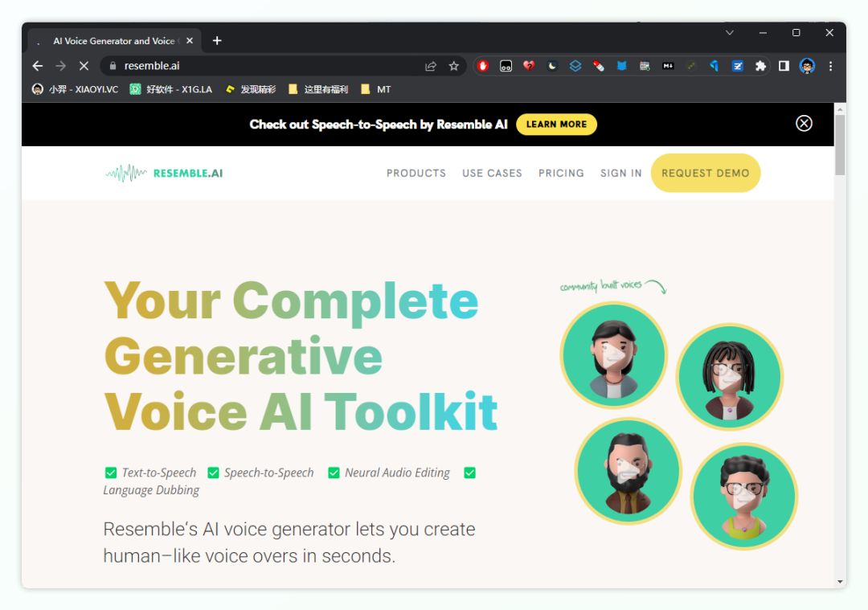The height and width of the screenshot is (610, 868).
Task: Click the Speech-to-Speech checkbox
Action: point(213,473)
